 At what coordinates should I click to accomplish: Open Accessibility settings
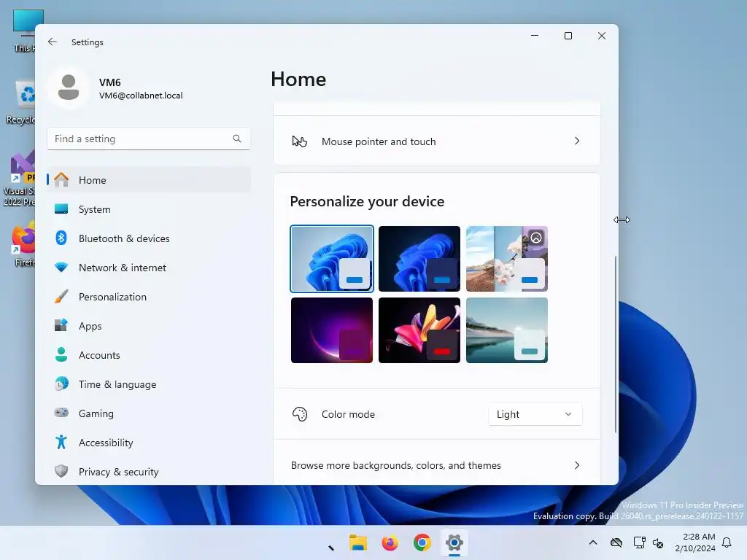coord(149,443)
